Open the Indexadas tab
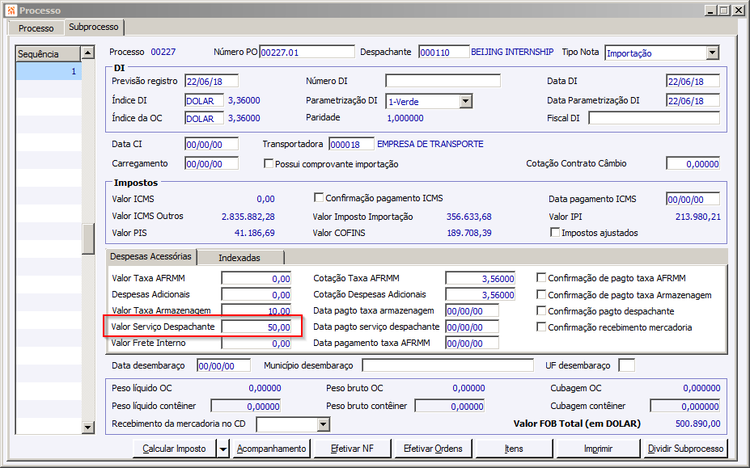Viewport: 750px width, 468px height. coord(241,257)
